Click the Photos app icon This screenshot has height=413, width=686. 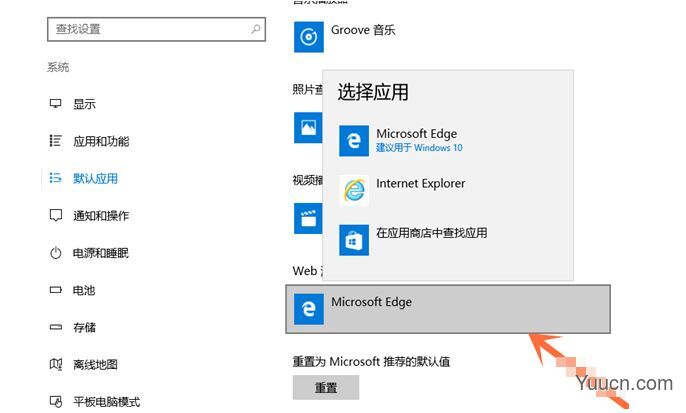click(308, 128)
